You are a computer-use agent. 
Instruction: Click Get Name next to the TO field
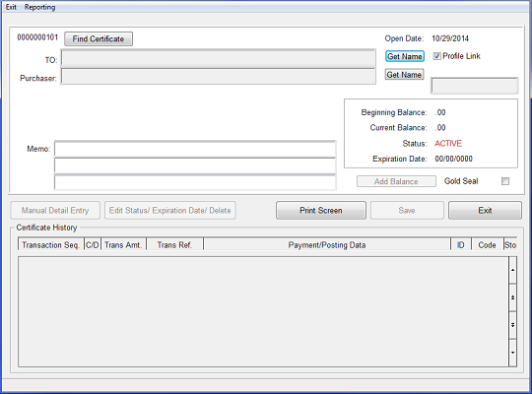tap(405, 56)
